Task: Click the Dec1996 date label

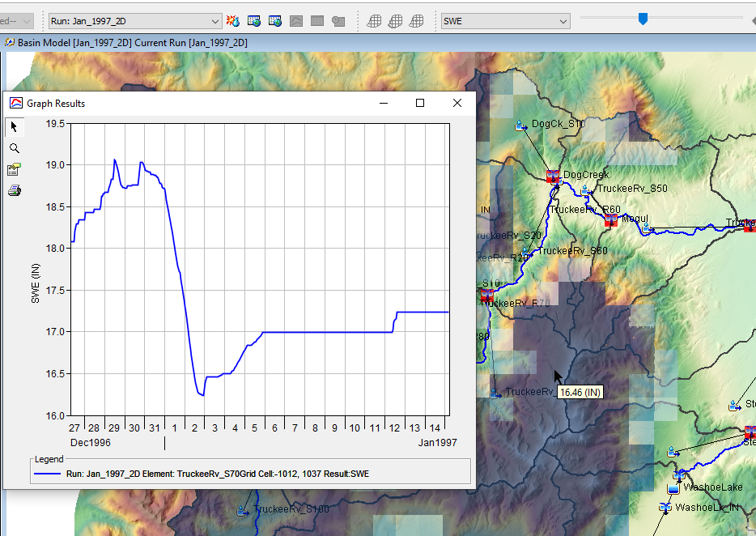Action: click(x=90, y=442)
